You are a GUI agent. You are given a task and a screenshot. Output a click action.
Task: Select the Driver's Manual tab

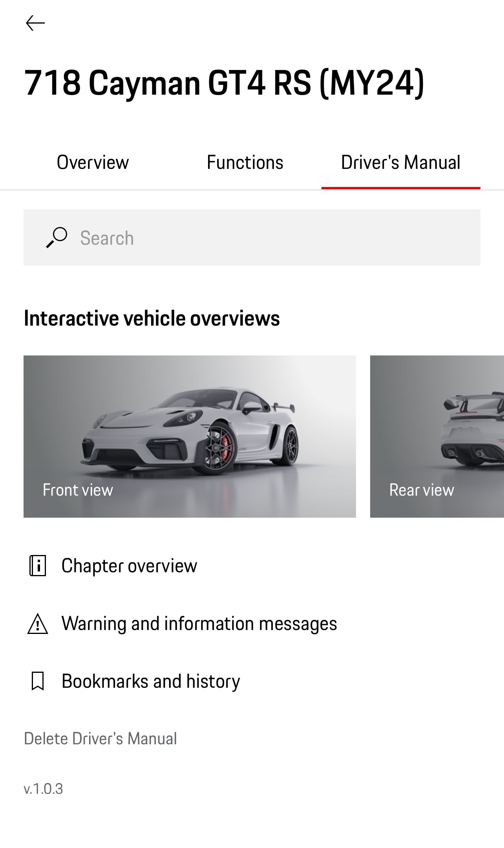click(x=400, y=163)
